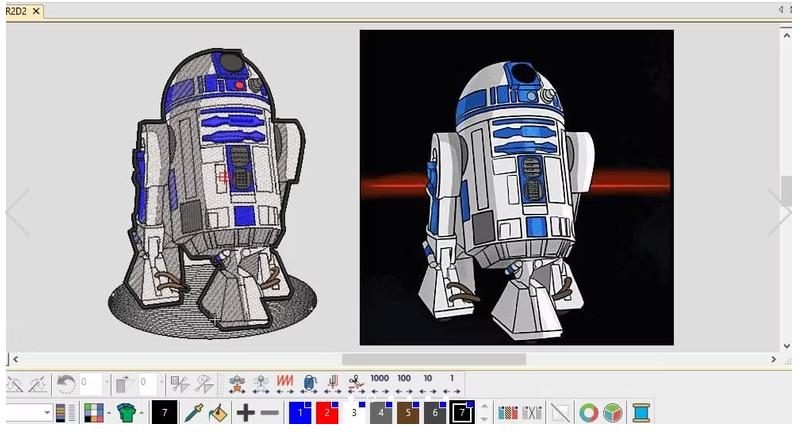Click the next image chevron arrow
Viewport: 808px width, 435px height.
tap(779, 212)
